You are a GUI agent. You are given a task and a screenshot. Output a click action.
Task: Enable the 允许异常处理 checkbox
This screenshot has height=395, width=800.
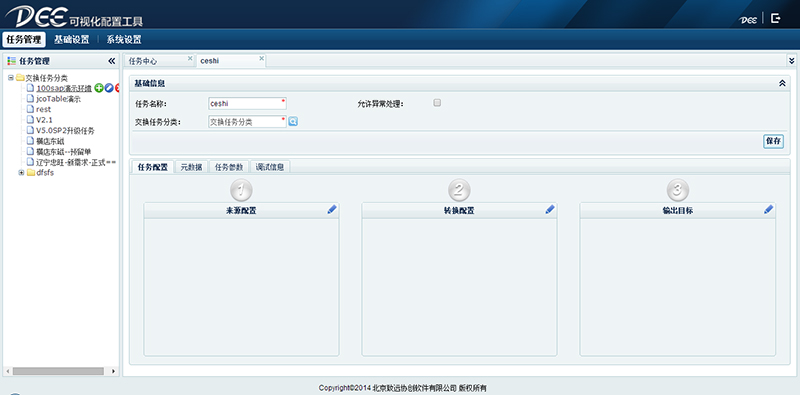(437, 103)
